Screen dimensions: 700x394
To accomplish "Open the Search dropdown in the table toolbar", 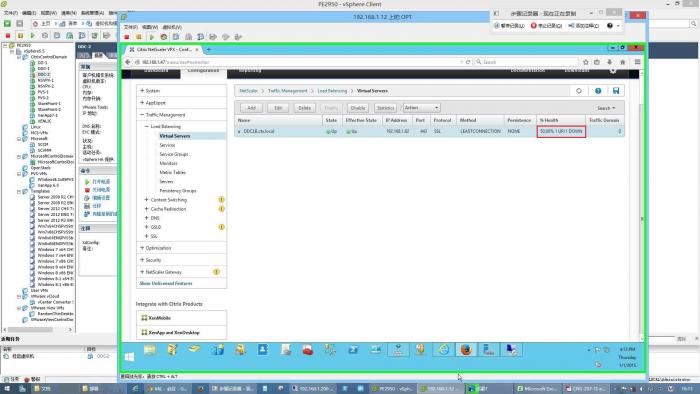I will click(x=606, y=108).
